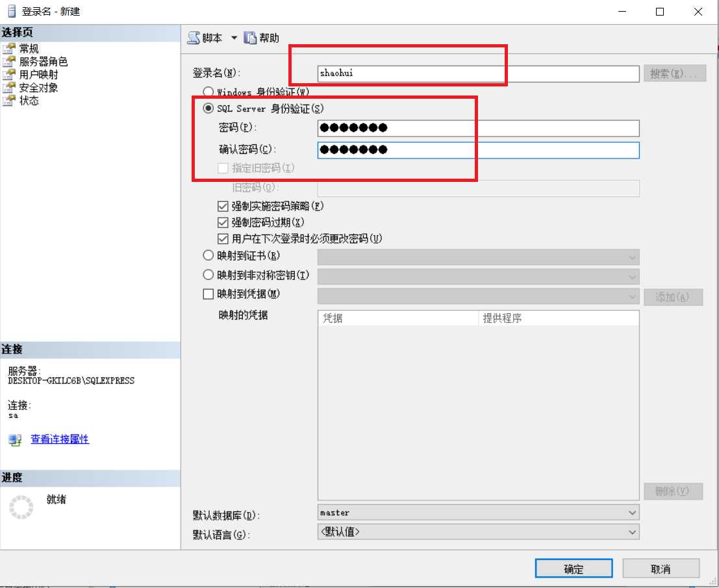Click the 帮助 help icon
719x588 pixels.
(x=250, y=38)
